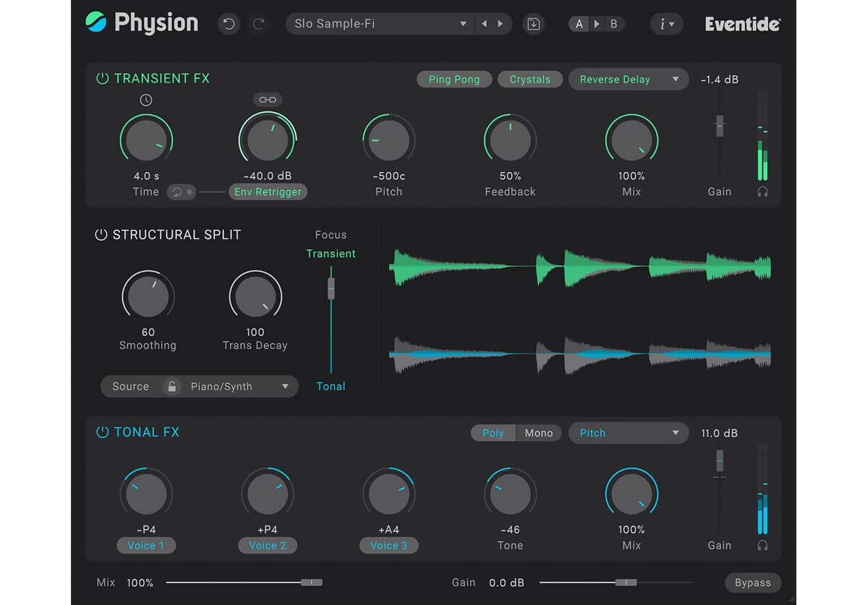
Task: Open the Slo Sample-Fi preset dropdown
Action: [x=378, y=23]
